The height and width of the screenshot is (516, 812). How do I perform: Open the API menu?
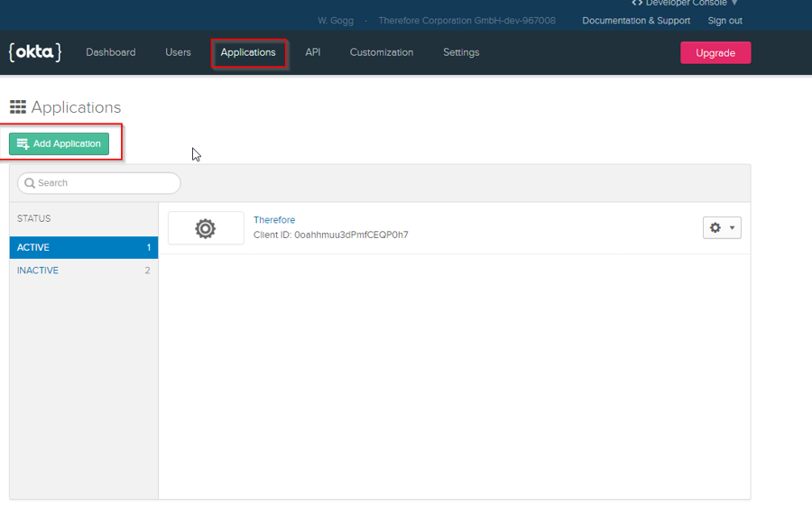[313, 52]
